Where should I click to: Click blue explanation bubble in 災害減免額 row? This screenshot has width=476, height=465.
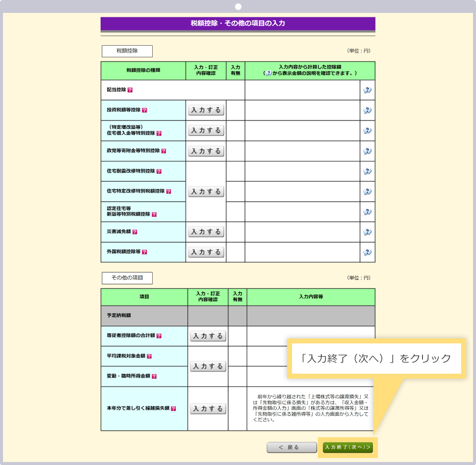coord(367,232)
